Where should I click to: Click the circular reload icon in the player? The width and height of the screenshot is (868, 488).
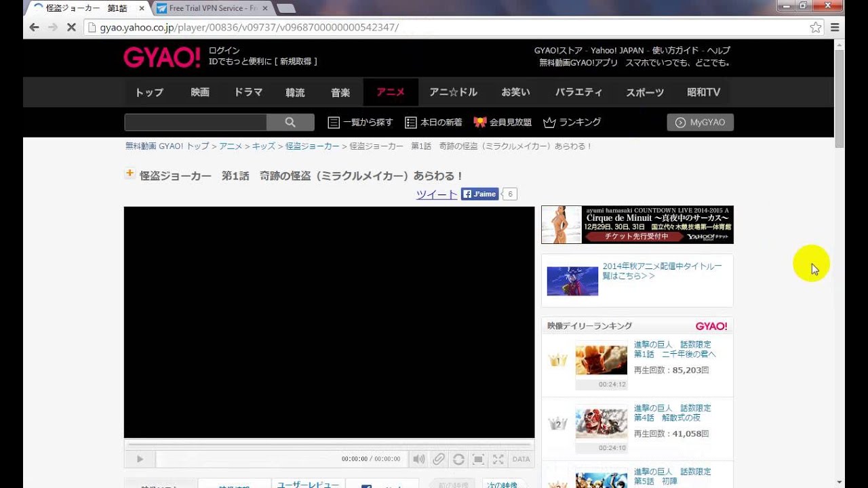pos(458,459)
